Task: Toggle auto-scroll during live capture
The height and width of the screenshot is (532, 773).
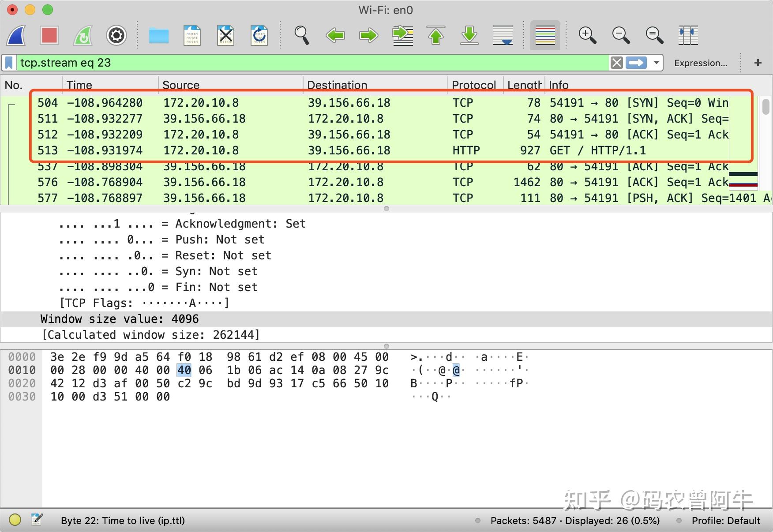Action: point(503,35)
